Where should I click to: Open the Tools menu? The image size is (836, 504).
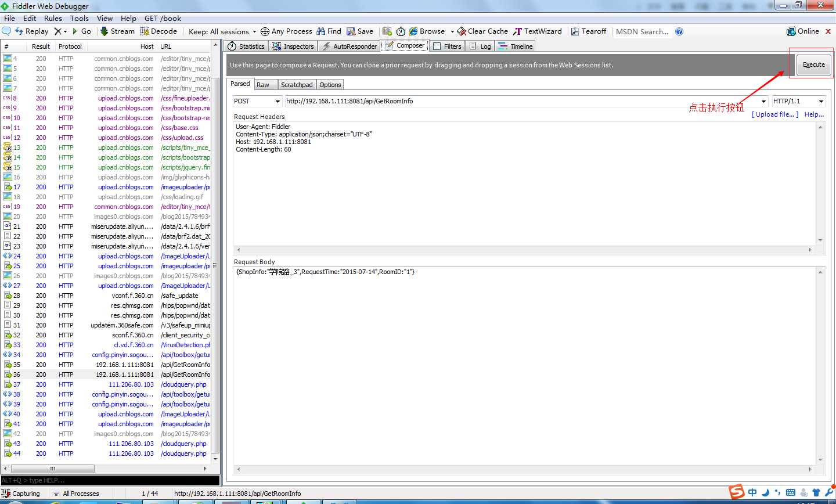coord(80,18)
